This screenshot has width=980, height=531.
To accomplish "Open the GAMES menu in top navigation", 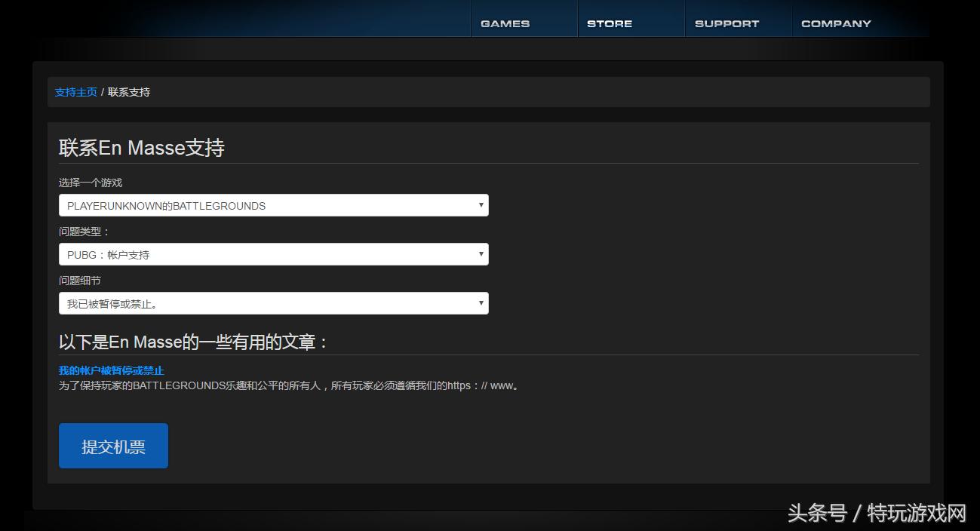I will 504,23.
